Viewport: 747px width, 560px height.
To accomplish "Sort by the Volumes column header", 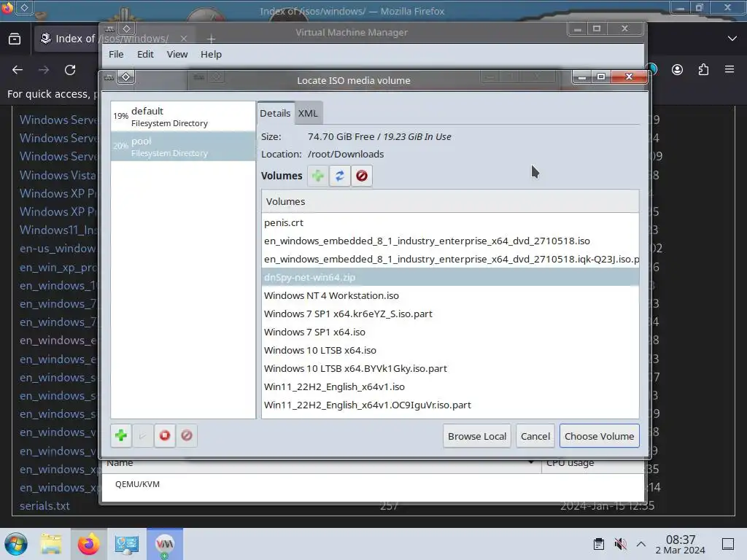I will coord(450,201).
